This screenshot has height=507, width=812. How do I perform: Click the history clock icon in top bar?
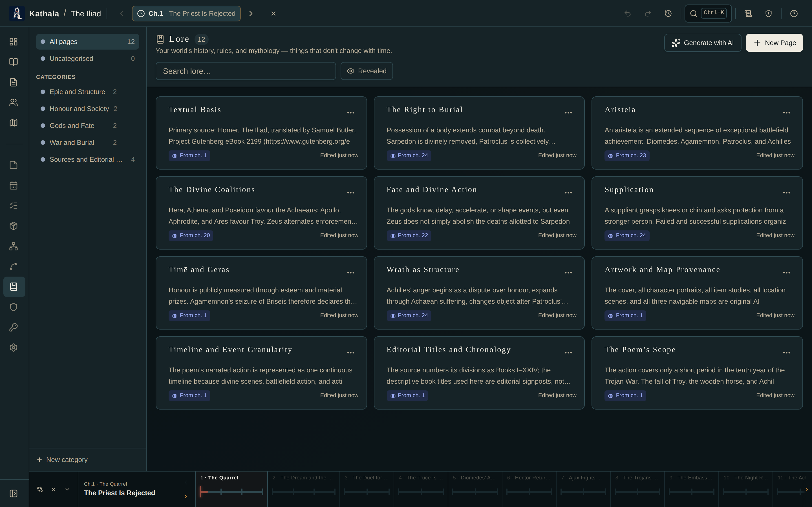(668, 14)
